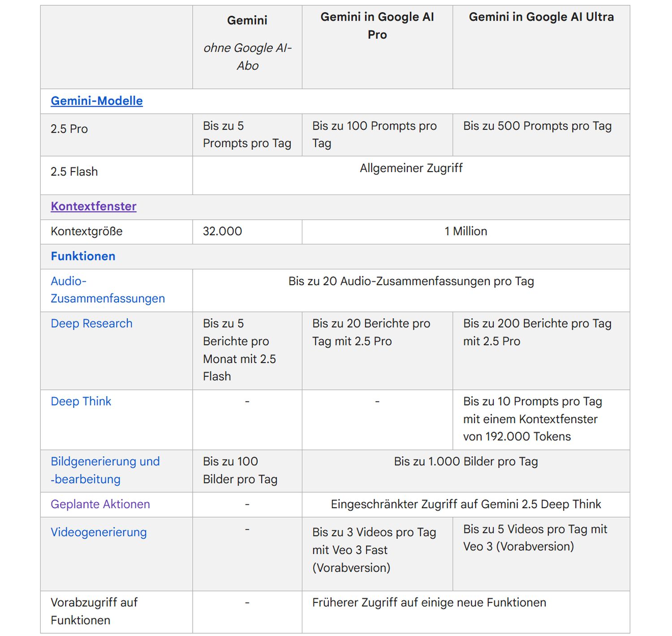Follow the Deep Research link
672x636 pixels.
point(91,324)
